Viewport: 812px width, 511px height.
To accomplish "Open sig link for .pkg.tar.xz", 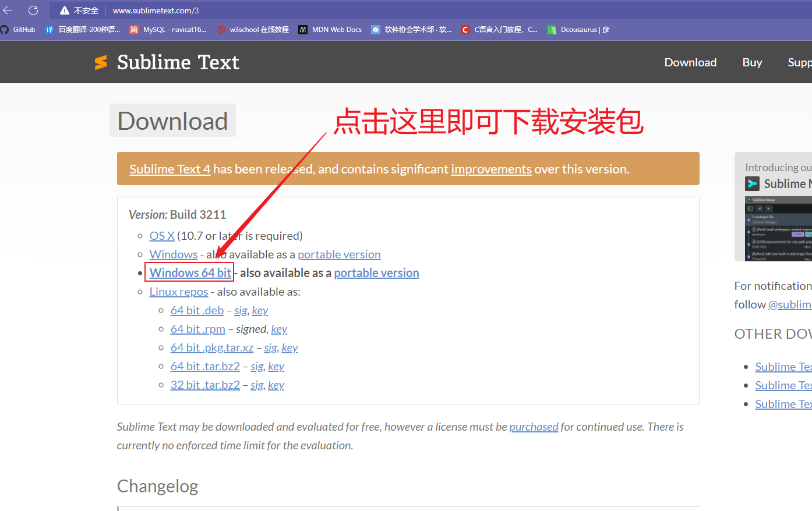I will pyautogui.click(x=270, y=347).
